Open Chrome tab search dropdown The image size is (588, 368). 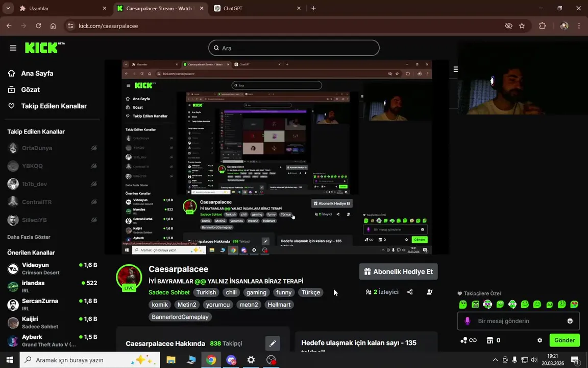8,8
